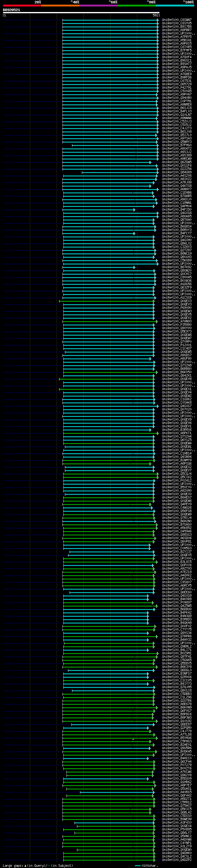Select the UniRef100_B9I7B8 label
The width and height of the screenshot is (197, 868).
click(176, 26)
